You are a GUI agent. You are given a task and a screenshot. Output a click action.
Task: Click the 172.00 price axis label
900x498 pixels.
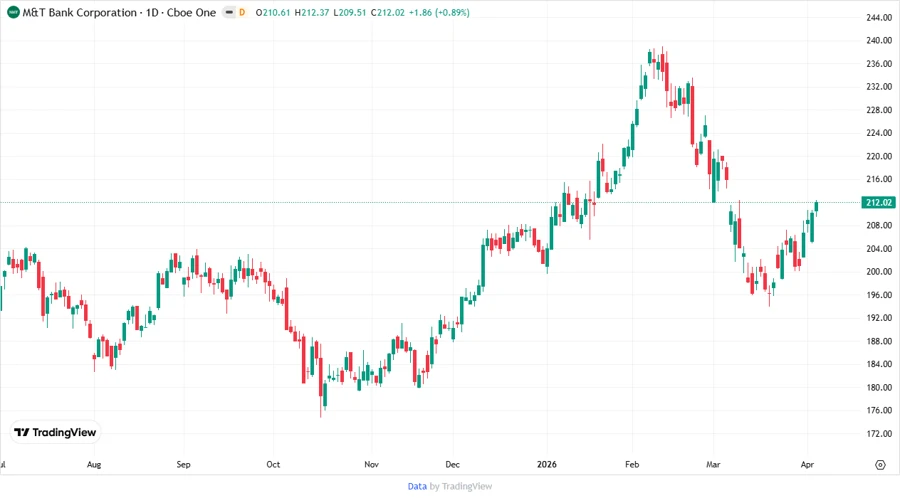[879, 433]
